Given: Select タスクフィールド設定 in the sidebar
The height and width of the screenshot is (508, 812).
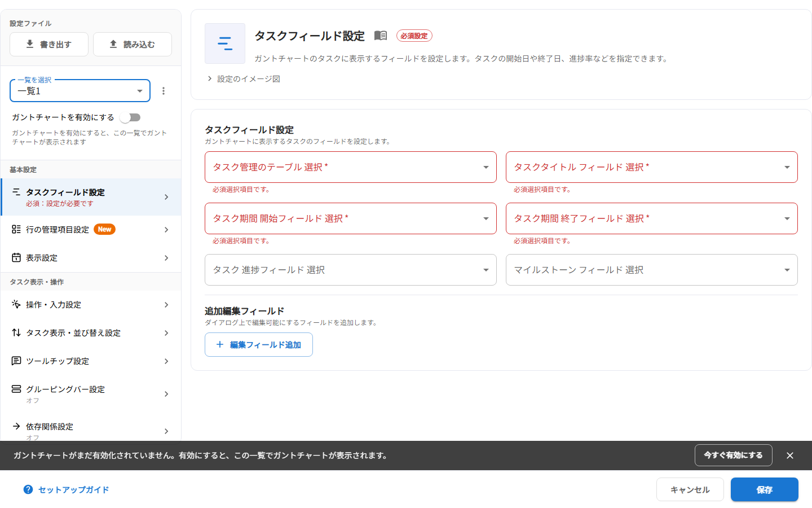Looking at the screenshot, I should pyautogui.click(x=91, y=197).
